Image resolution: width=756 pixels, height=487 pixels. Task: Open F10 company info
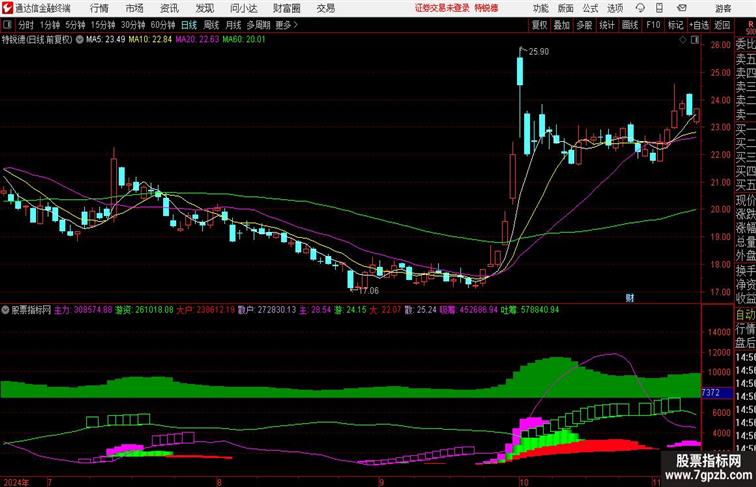(x=653, y=25)
